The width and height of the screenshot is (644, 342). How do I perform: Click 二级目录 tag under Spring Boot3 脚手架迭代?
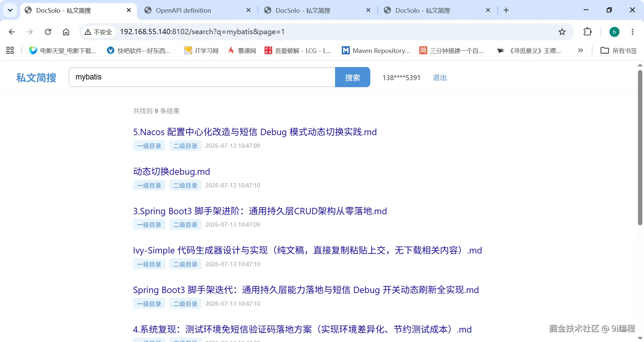(185, 304)
